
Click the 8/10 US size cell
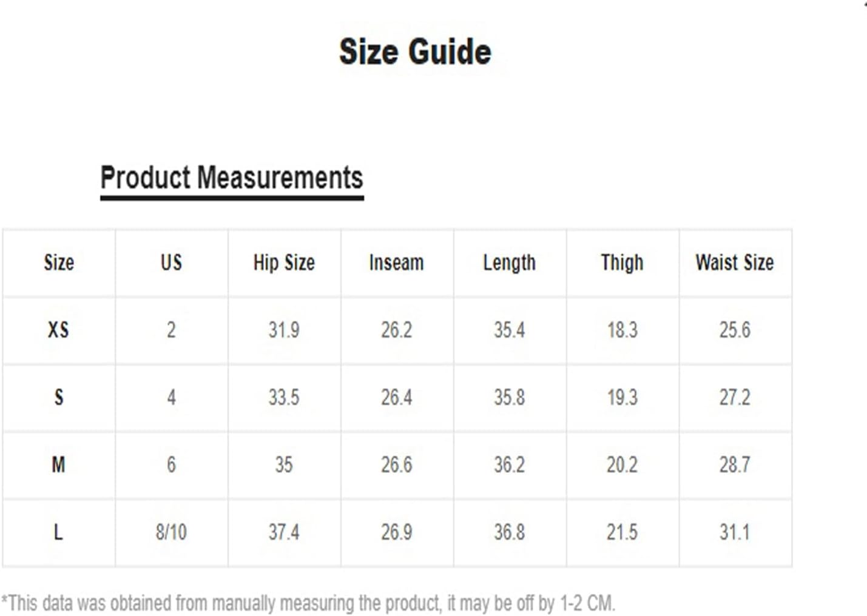tap(171, 532)
